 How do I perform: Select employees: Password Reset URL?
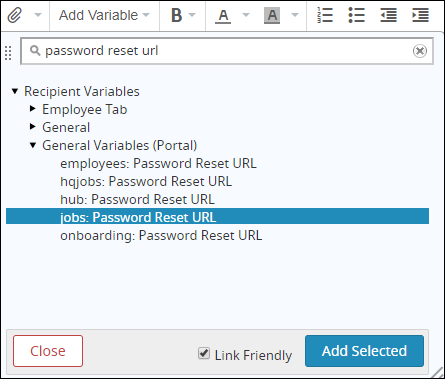tap(158, 163)
